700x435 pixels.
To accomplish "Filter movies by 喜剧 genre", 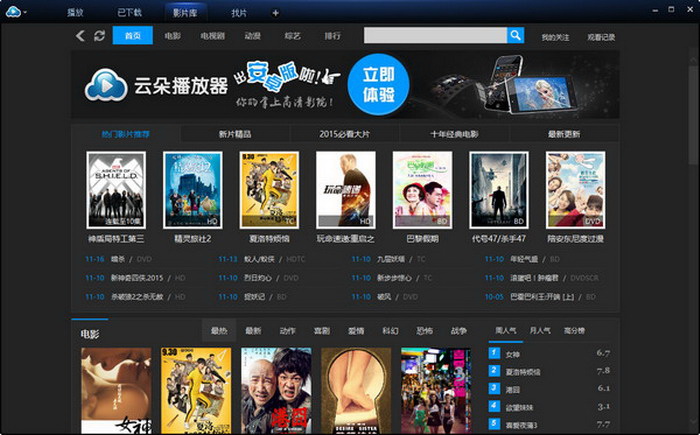I will (x=321, y=330).
